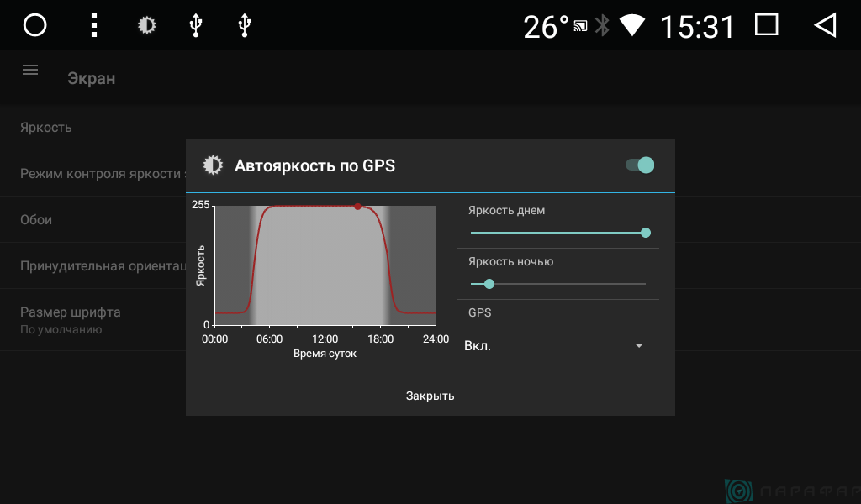Disable the GPS auto-brightness switch

641,165
